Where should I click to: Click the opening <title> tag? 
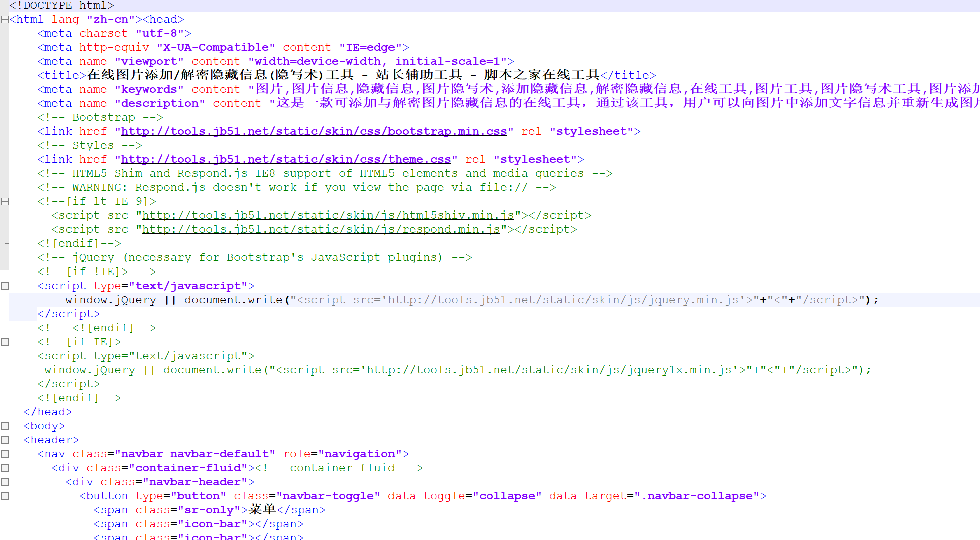coord(62,75)
